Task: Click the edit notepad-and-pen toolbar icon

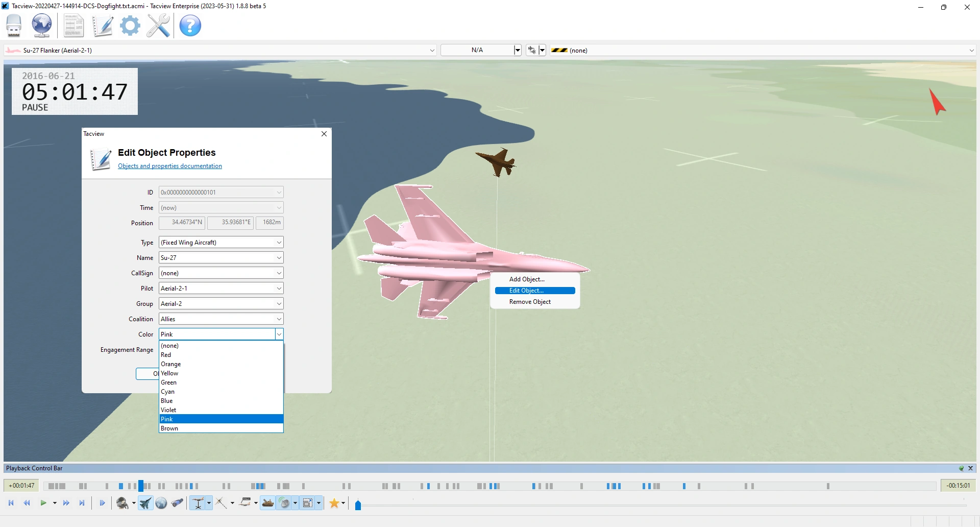Action: 102,26
